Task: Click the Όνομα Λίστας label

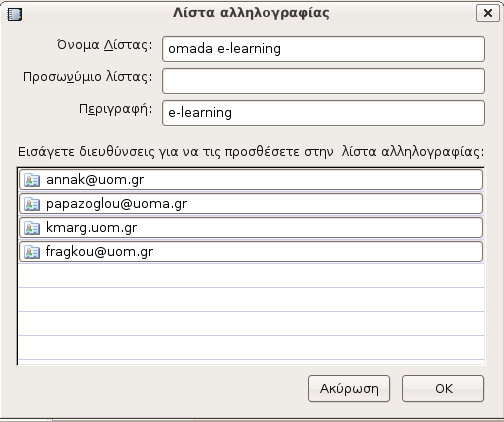Action: tap(104, 45)
